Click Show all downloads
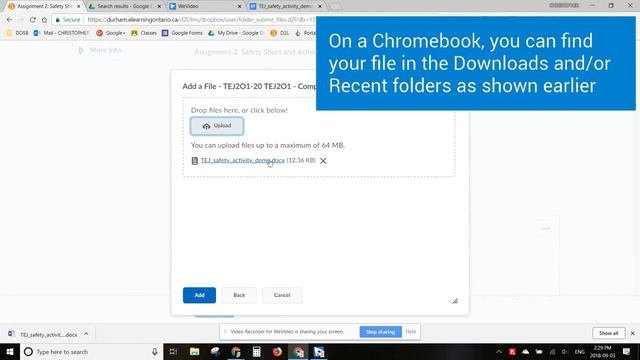Screen dimensions: 640x360 608,333
